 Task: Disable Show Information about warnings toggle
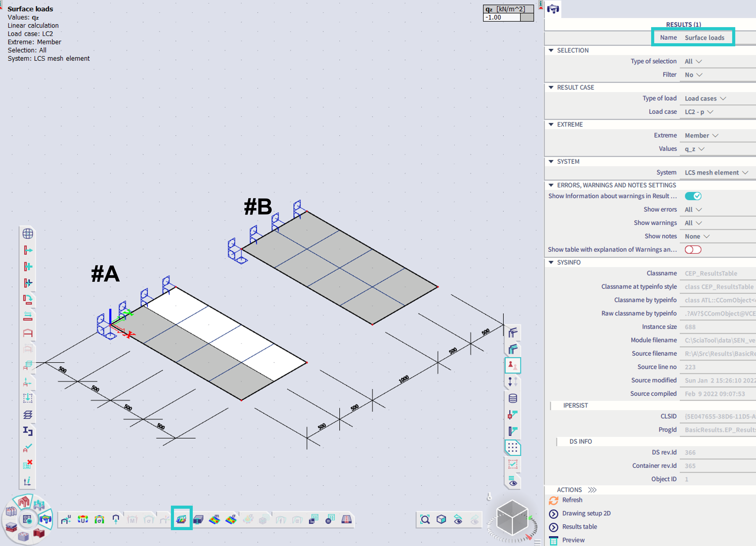click(x=693, y=196)
